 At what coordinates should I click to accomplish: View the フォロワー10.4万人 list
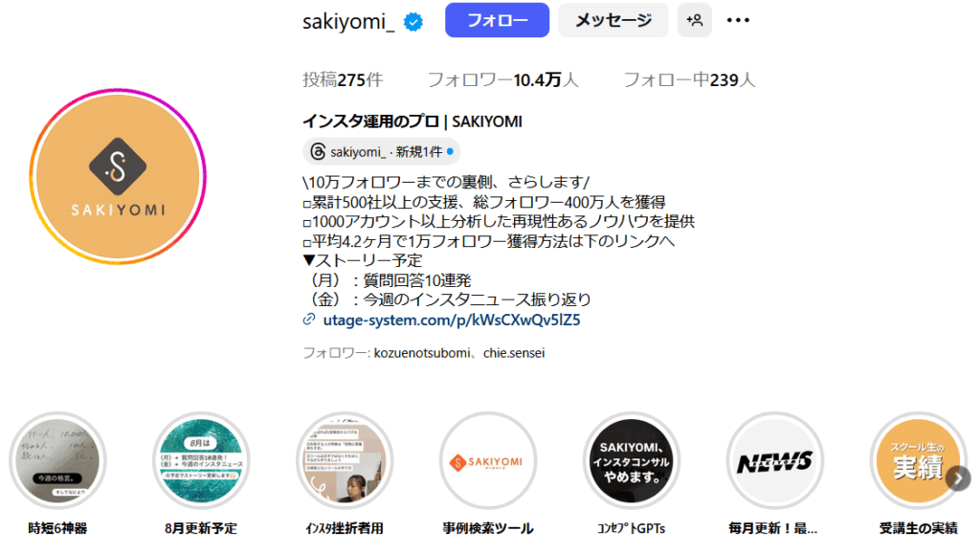tap(502, 80)
